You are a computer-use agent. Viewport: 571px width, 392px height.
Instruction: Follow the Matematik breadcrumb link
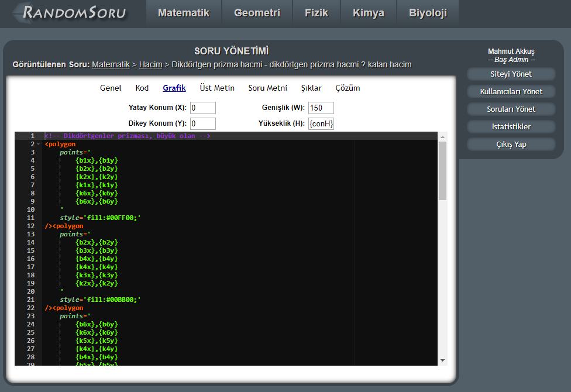(111, 64)
